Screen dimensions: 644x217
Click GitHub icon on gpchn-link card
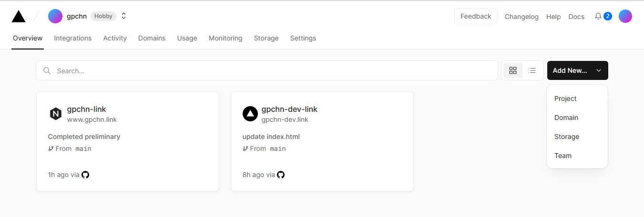[x=85, y=175]
